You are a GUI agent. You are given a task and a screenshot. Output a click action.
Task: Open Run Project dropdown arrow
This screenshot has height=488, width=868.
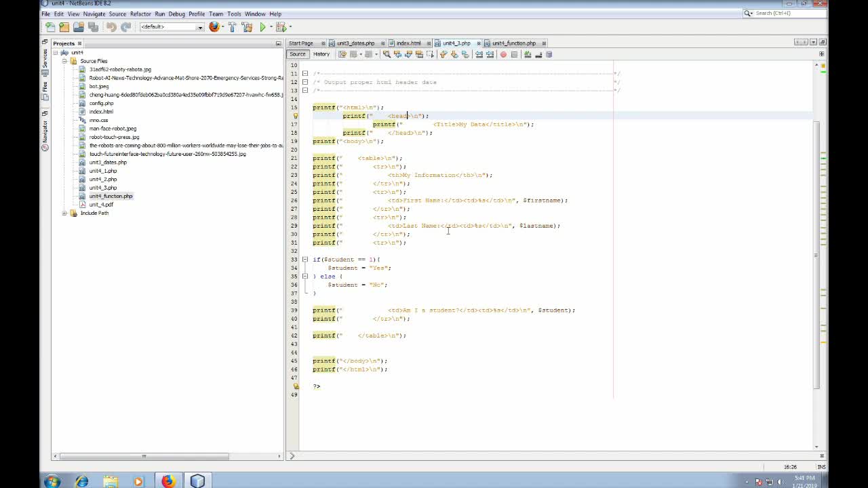pos(270,27)
